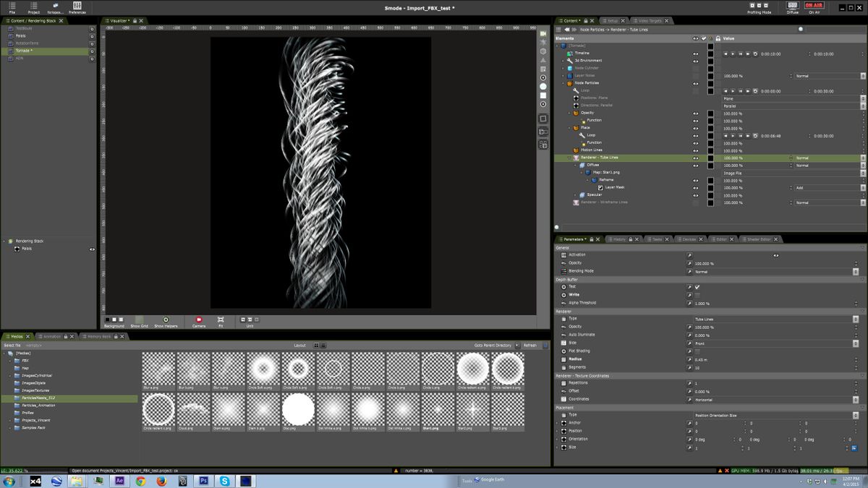
Task: Select the Particles_Animation folder
Action: coord(38,406)
